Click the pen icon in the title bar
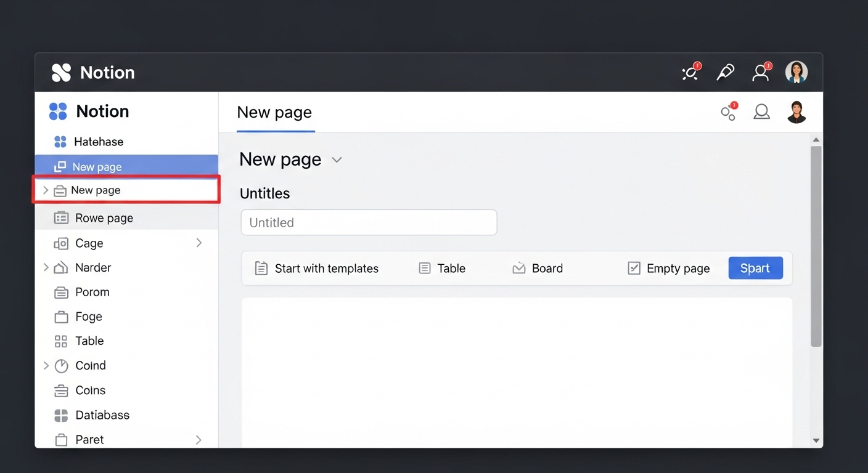Viewport: 868px width, 473px height. (725, 73)
